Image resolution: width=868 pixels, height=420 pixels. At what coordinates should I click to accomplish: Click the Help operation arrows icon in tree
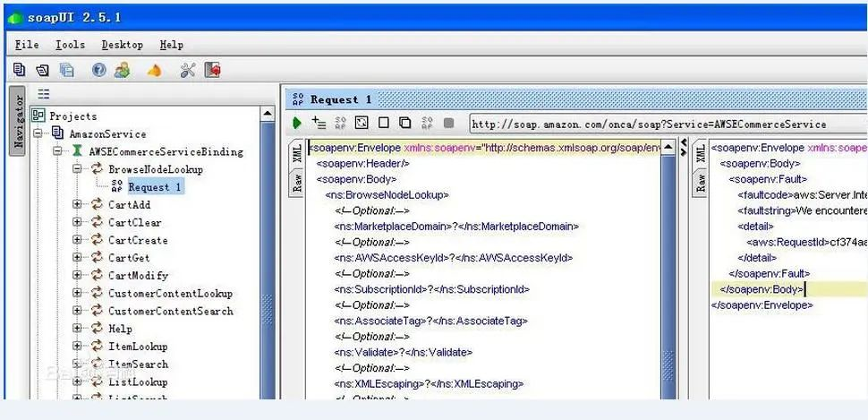click(97, 328)
